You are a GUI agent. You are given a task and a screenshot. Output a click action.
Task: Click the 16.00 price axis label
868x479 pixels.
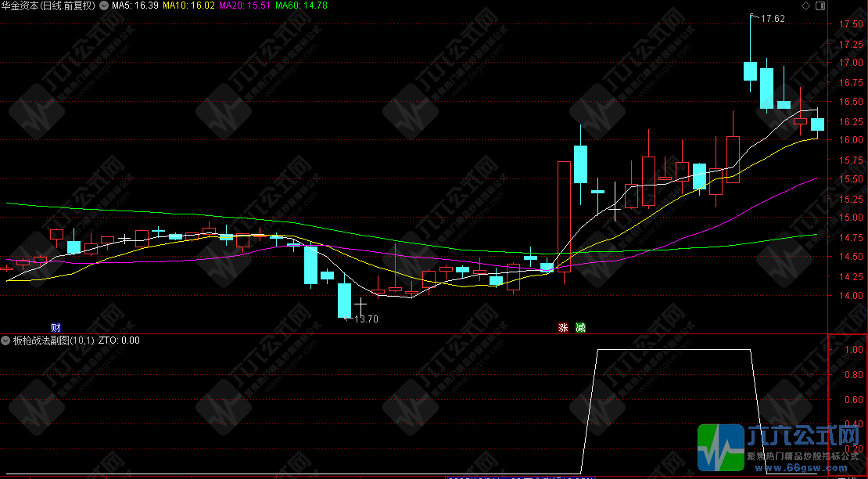click(x=852, y=140)
